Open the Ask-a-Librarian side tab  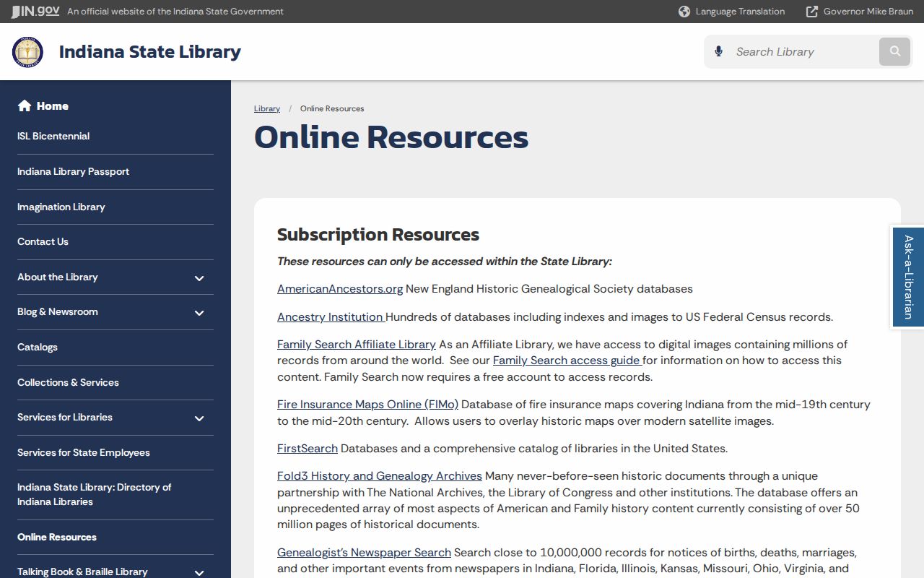(x=908, y=277)
